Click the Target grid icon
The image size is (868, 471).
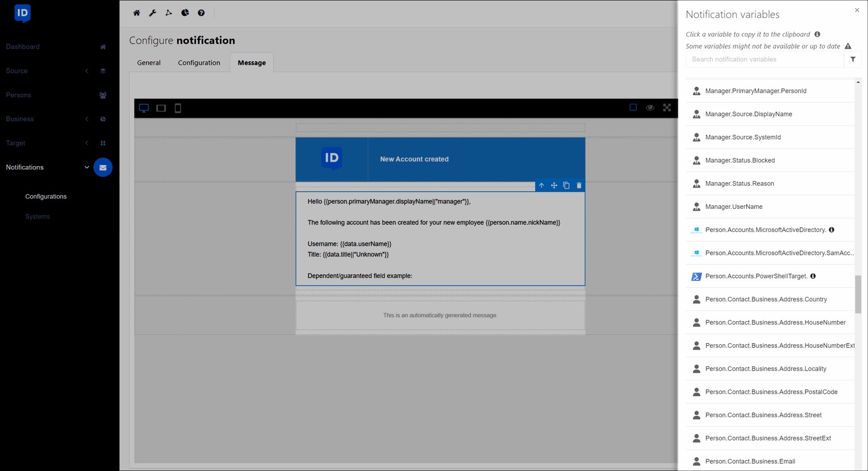103,143
